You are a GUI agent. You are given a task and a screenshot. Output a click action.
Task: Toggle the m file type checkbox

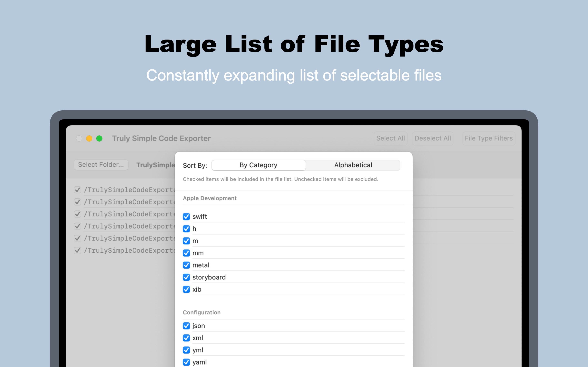[186, 241]
